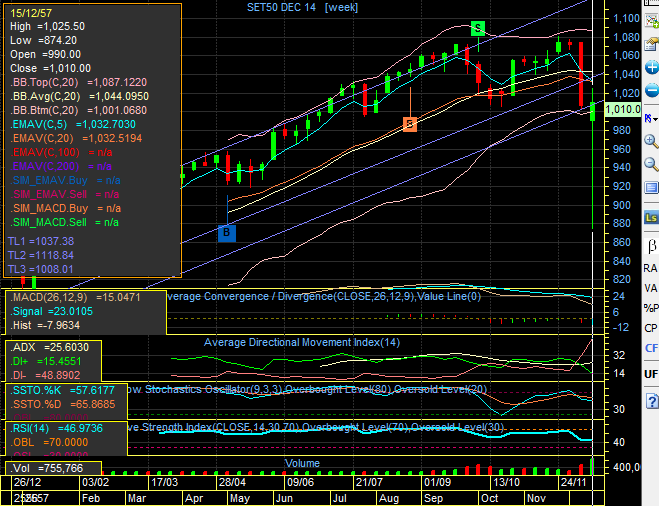Click the .SIM_MACD.Sell legend entry

(x=65, y=222)
